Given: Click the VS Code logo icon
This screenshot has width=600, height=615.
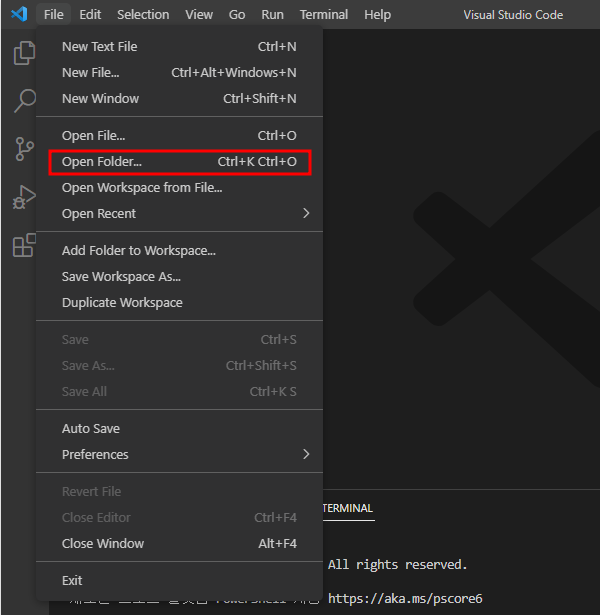Looking at the screenshot, I should (19, 15).
